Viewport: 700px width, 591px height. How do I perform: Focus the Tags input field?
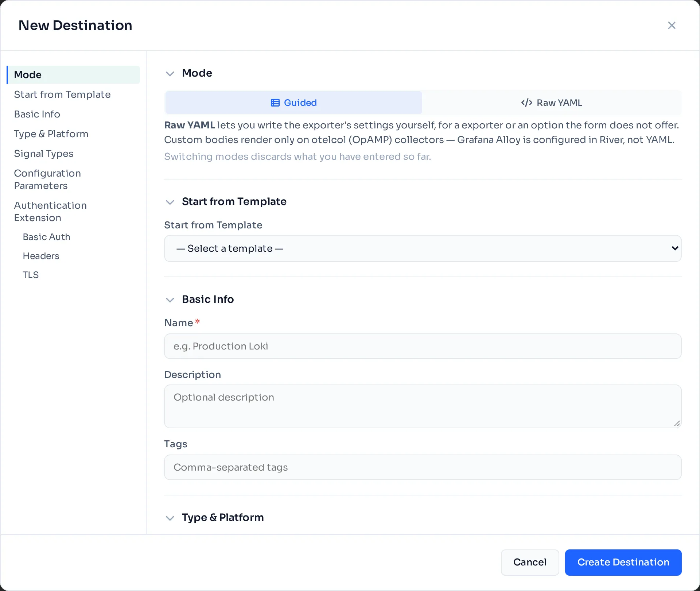tap(423, 467)
